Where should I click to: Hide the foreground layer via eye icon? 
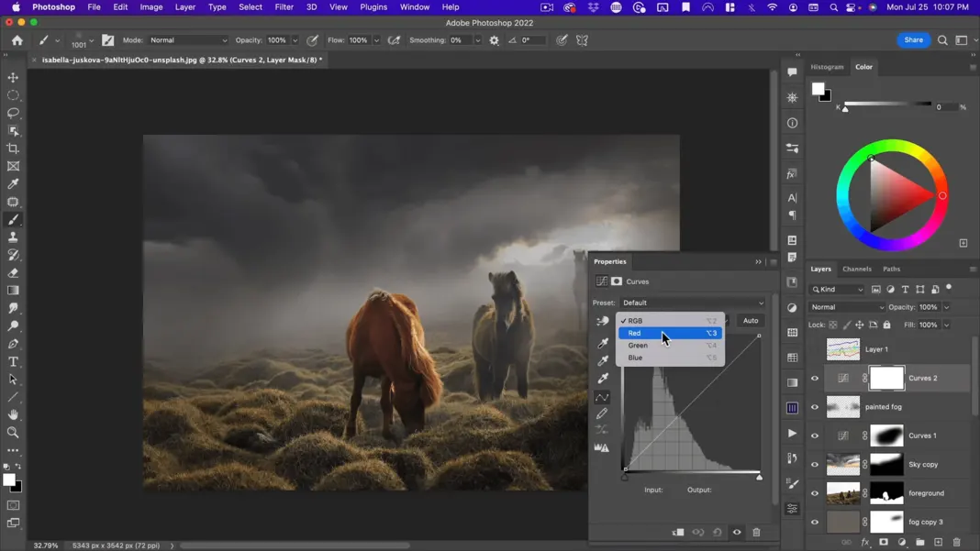(815, 493)
